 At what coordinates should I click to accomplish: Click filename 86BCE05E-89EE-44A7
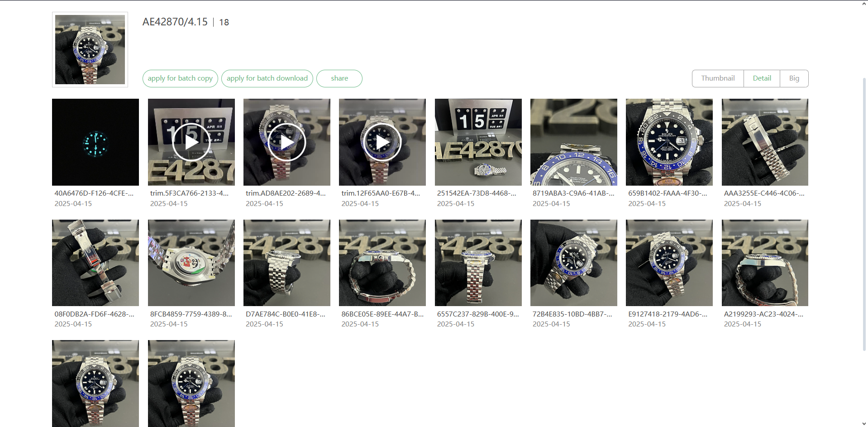(x=382, y=314)
